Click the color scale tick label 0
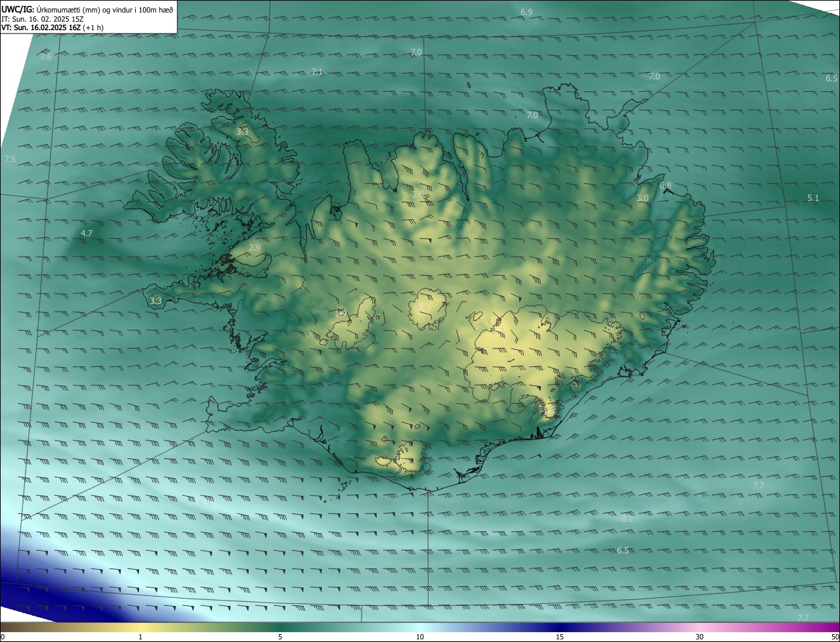The width and height of the screenshot is (840, 642). [x=2, y=637]
